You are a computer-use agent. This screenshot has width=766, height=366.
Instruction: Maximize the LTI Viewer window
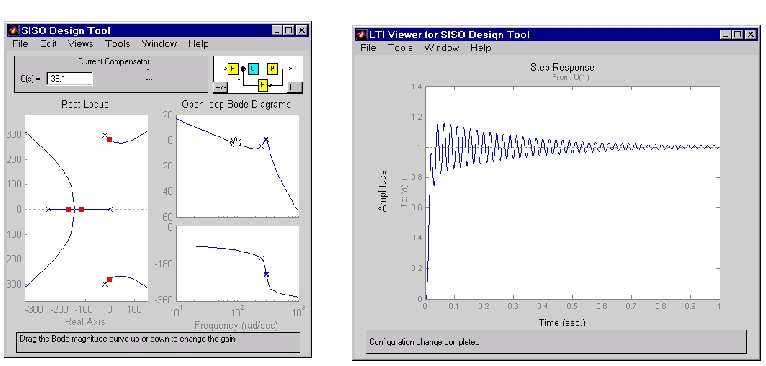point(738,35)
